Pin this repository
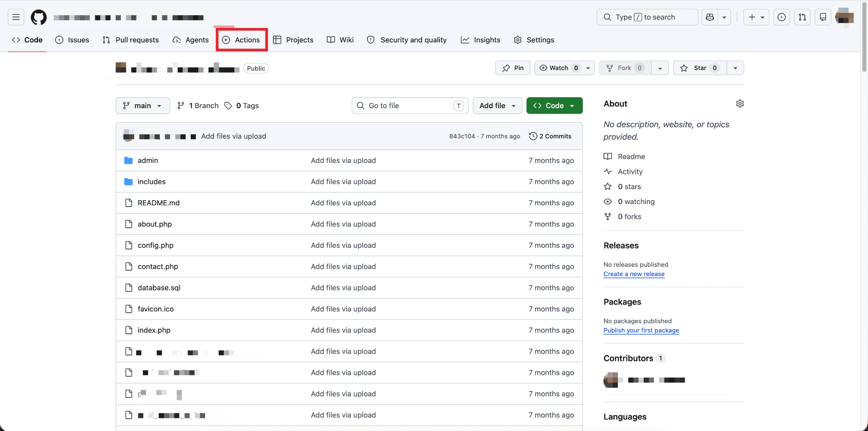Screen dimensions: 868x431 [513, 68]
